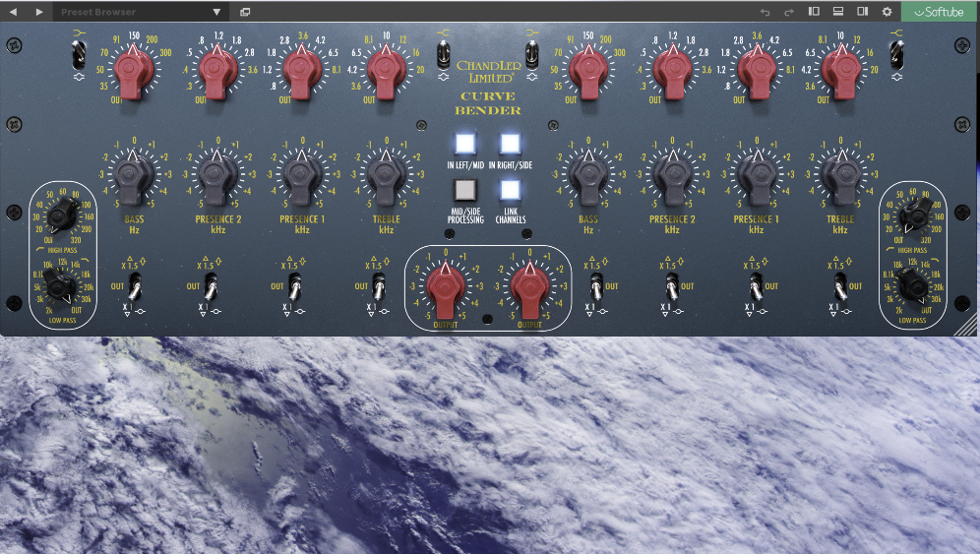The image size is (980, 554).
Task: Toggle the IN RIGHT/SIDE button
Action: point(510,144)
